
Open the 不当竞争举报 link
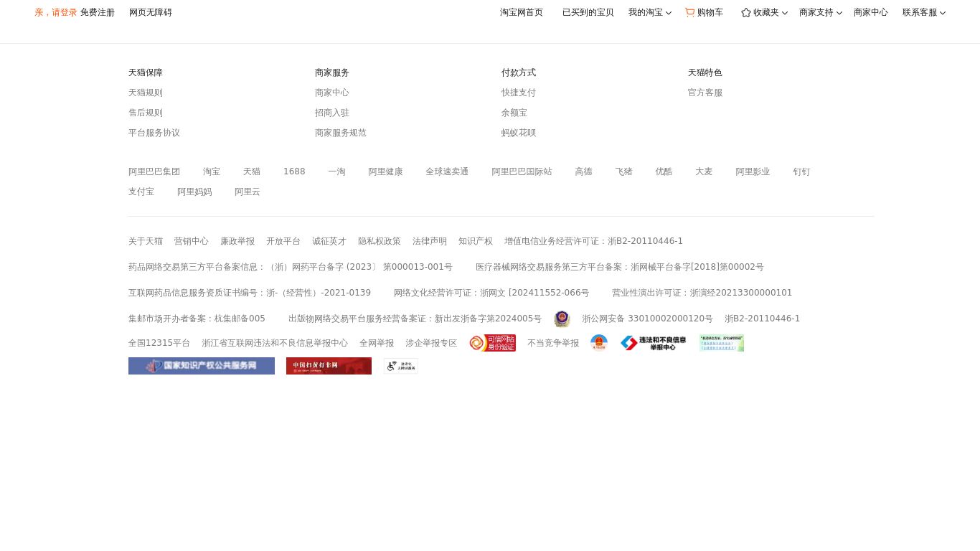point(553,343)
